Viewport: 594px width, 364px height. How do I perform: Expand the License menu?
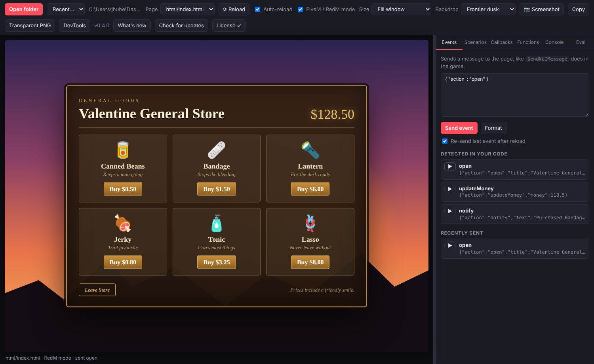(x=229, y=25)
